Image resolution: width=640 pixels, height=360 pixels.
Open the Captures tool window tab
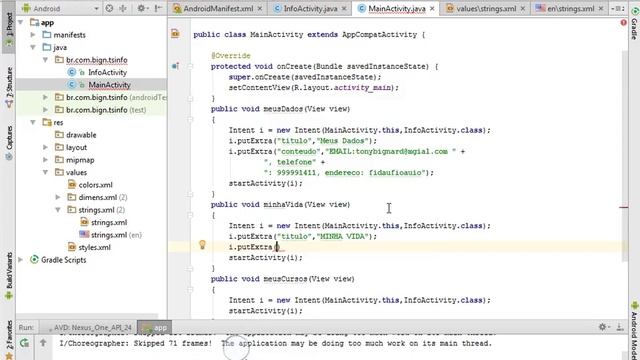pos(9,143)
